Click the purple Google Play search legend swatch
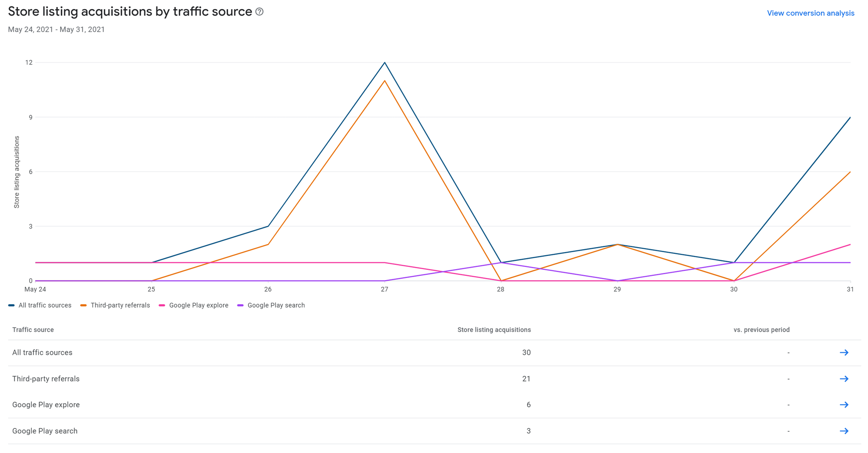This screenshot has height=453, width=868. 240,305
